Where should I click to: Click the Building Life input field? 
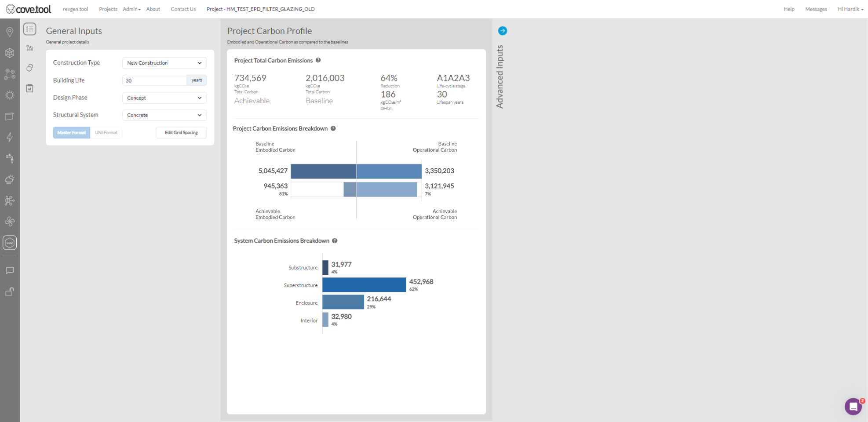pyautogui.click(x=154, y=80)
